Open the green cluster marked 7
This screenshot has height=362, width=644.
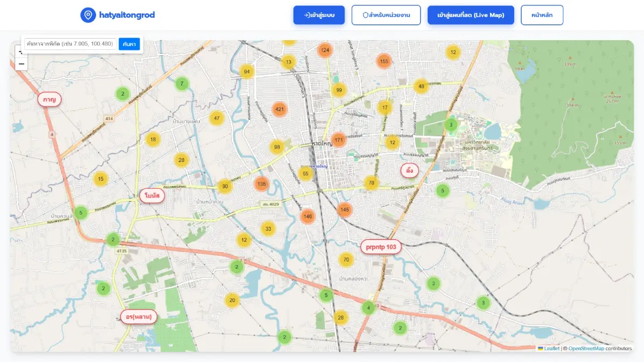point(182,83)
